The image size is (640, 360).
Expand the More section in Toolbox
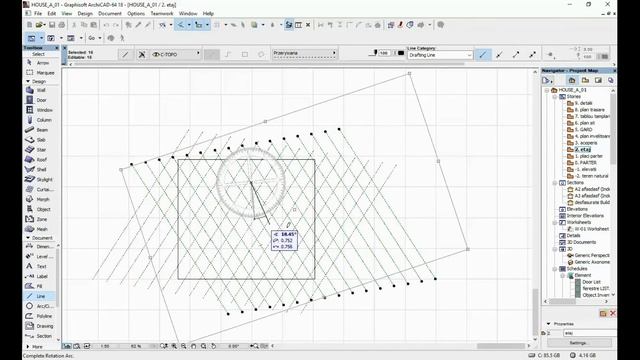[x=28, y=347]
